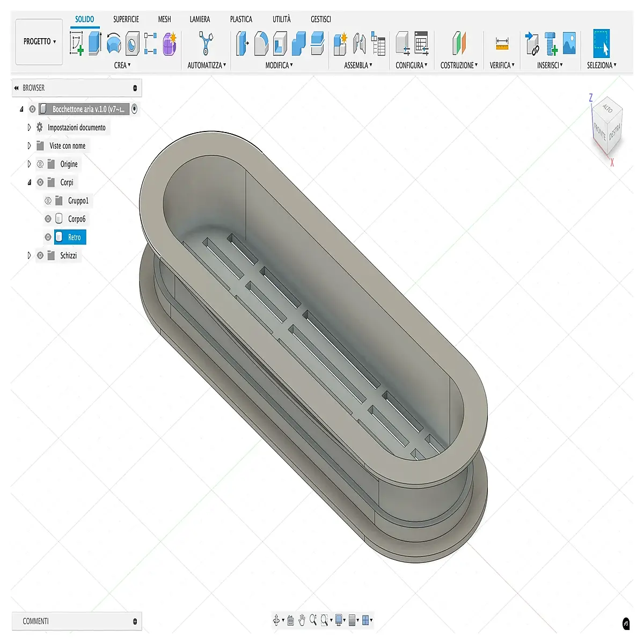Select the Orbit navigation tool icon

tap(276, 620)
